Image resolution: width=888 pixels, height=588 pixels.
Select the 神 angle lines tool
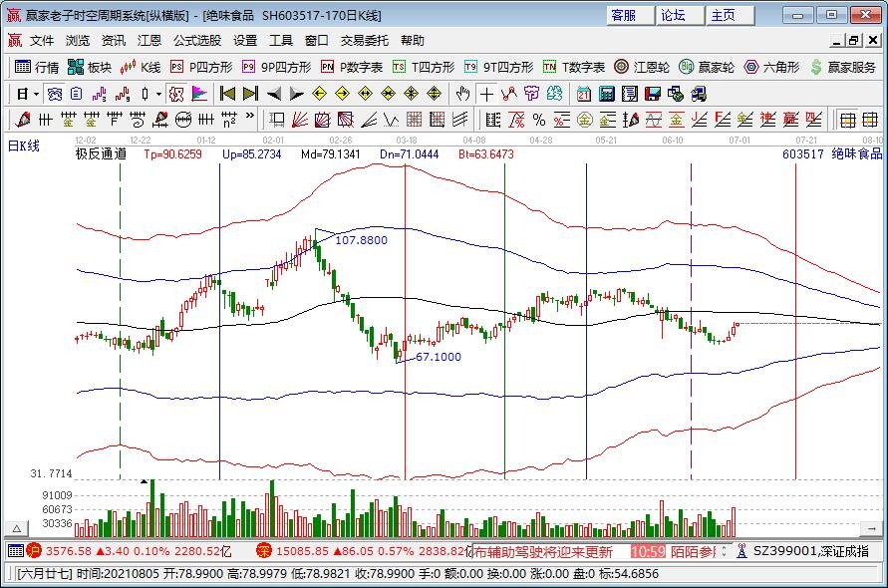coord(768,121)
